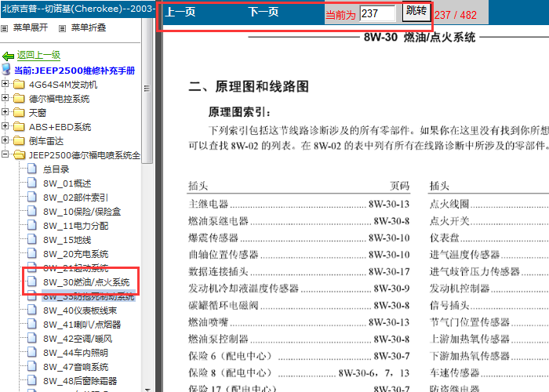This screenshot has width=549, height=392.
Task: Click page icon next to 8W_01概述
Action: pyautogui.click(x=32, y=183)
